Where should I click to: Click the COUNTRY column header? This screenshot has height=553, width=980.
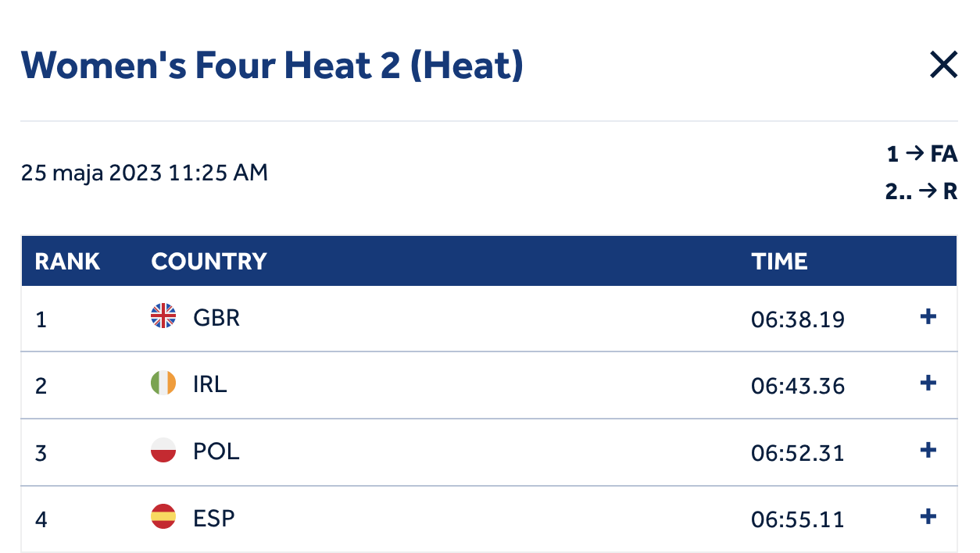tap(209, 261)
